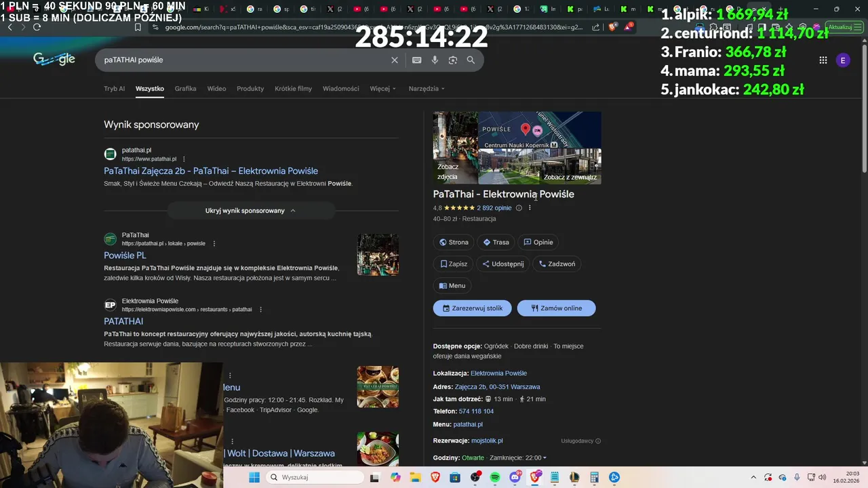Click the Opinie button

[538, 242]
